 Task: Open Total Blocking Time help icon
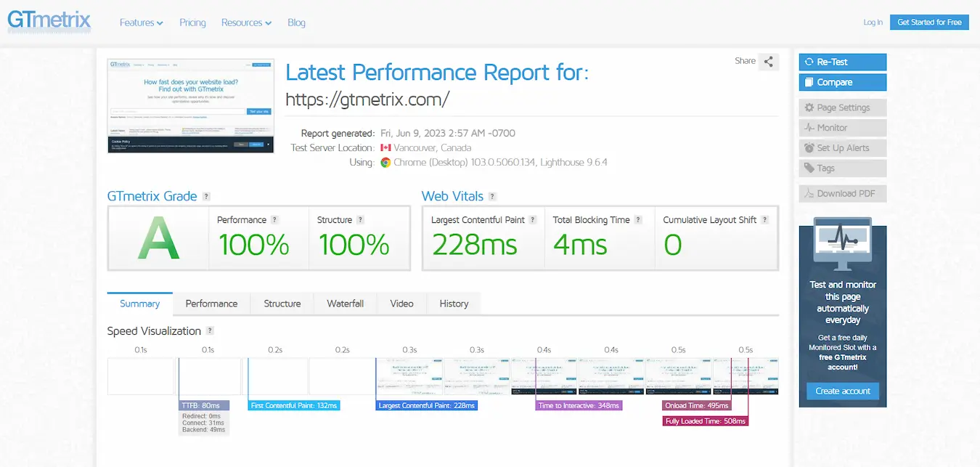pos(638,220)
